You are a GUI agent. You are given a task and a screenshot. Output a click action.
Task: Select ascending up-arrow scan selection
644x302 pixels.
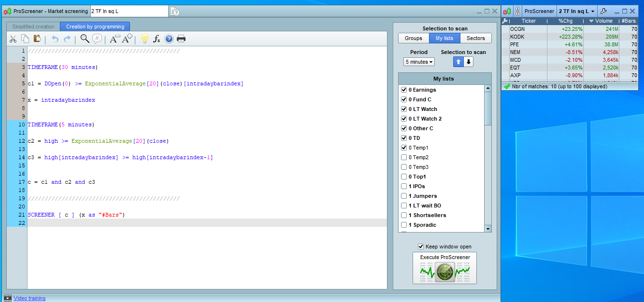458,62
